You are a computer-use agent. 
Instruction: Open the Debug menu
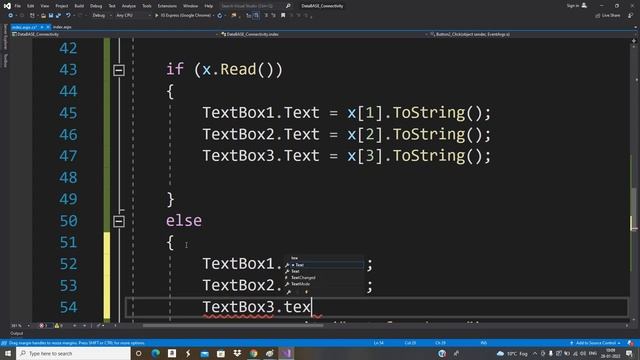coord(96,6)
